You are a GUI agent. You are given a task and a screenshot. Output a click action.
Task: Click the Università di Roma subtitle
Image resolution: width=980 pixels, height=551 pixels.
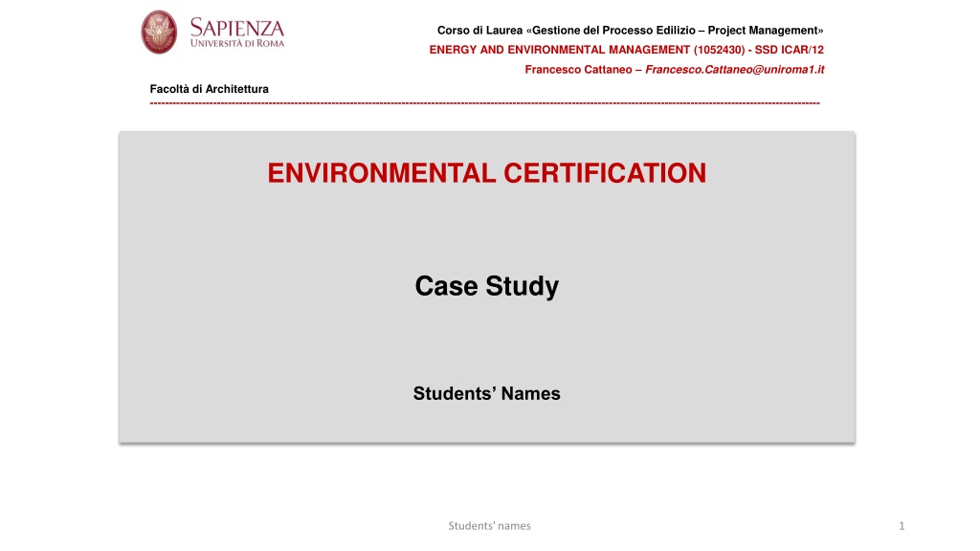click(237, 42)
